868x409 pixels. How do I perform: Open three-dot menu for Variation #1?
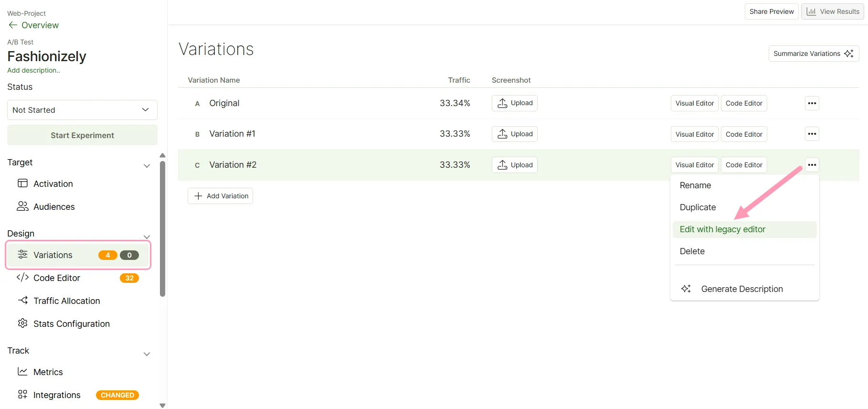[x=812, y=134]
